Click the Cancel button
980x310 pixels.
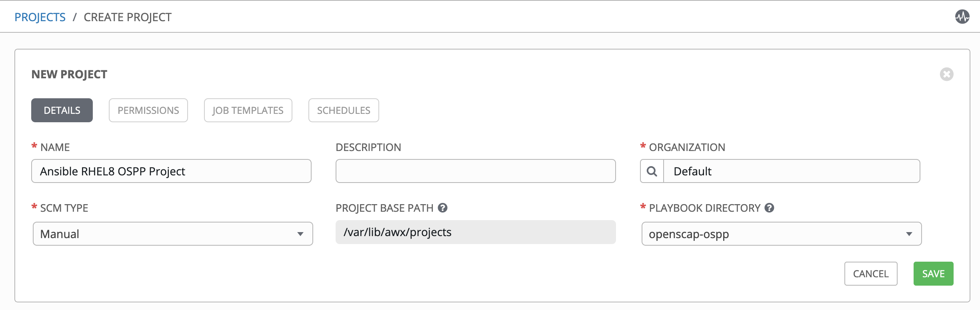pyautogui.click(x=871, y=274)
